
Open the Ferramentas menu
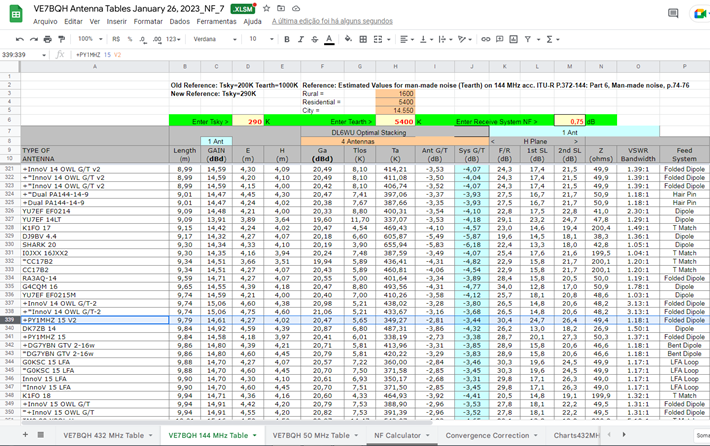[x=215, y=21]
